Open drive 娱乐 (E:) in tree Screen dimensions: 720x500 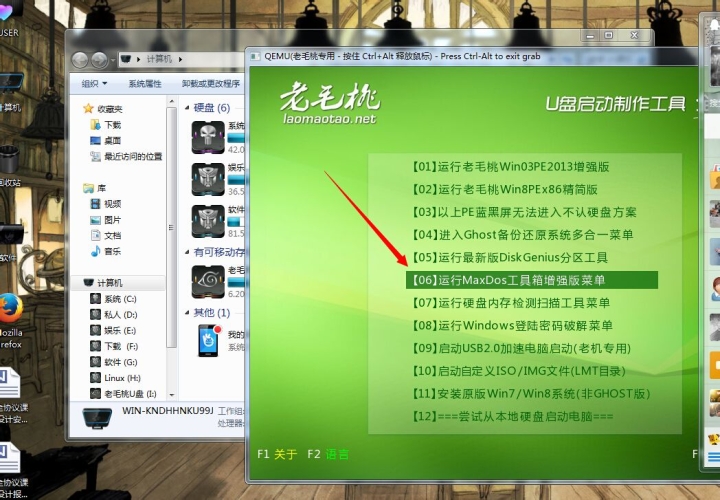pos(120,331)
